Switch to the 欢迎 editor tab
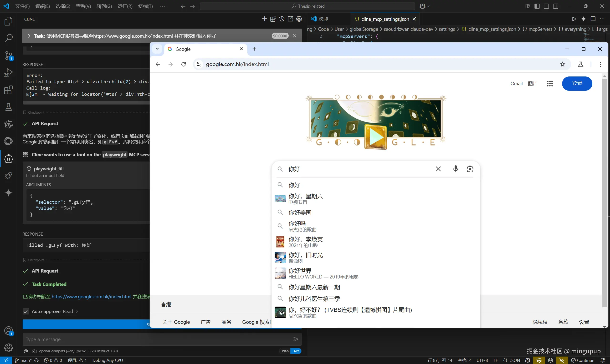This screenshot has width=610, height=364. (323, 19)
